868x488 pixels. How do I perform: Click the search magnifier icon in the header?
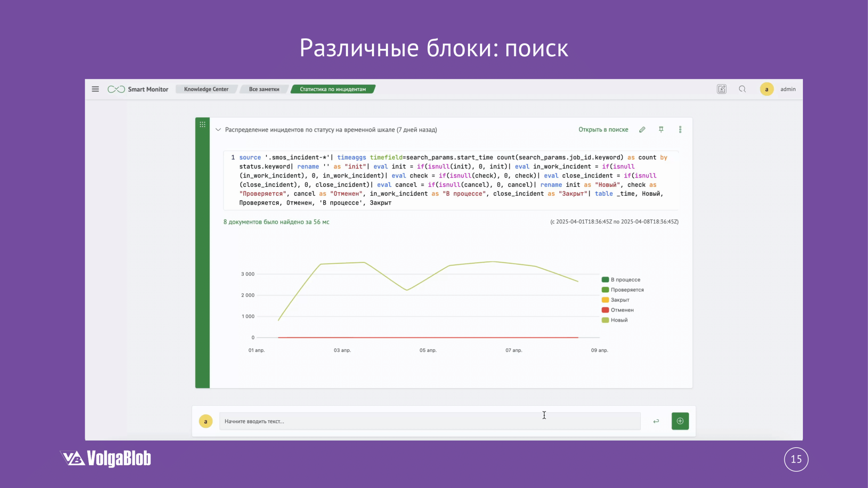[x=742, y=89]
